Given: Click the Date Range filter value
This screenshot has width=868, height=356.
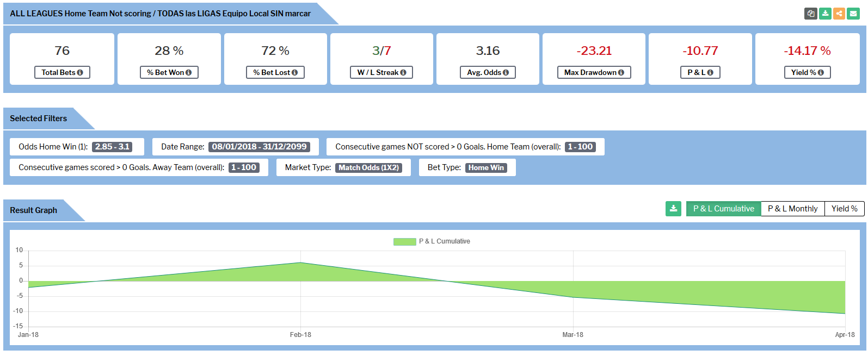Looking at the screenshot, I should pos(259,147).
